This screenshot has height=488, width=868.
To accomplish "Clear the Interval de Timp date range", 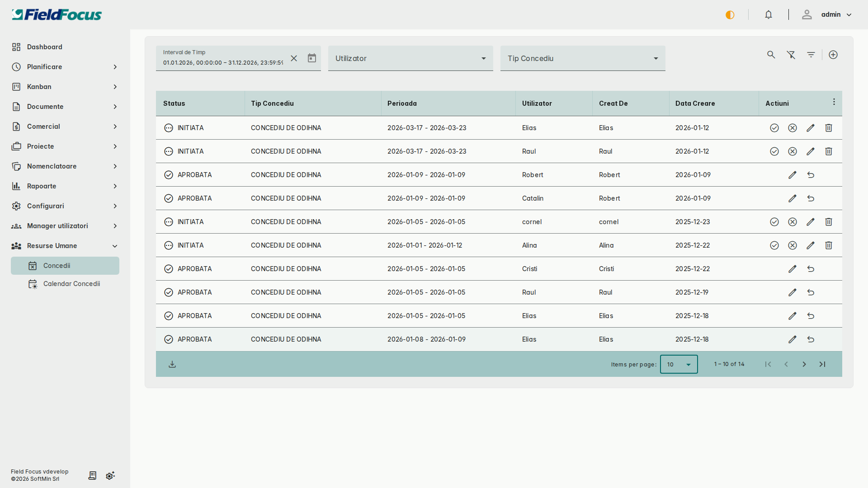I will pos(294,58).
